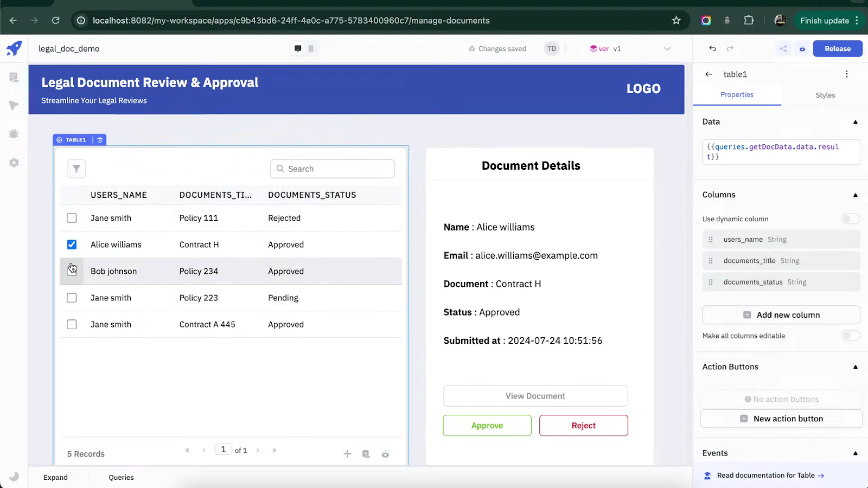Open the three-dot menu for table1
The image size is (868, 488).
pos(847,74)
